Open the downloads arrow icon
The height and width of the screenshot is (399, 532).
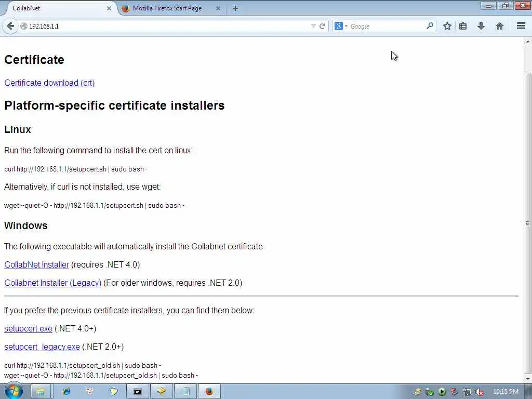[481, 26]
